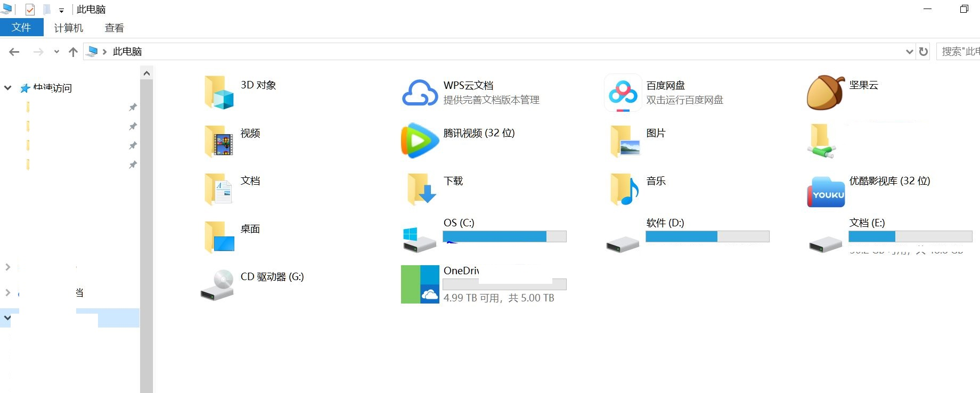
Task: Select the 软件 (D:) drive icon
Action: (x=623, y=244)
